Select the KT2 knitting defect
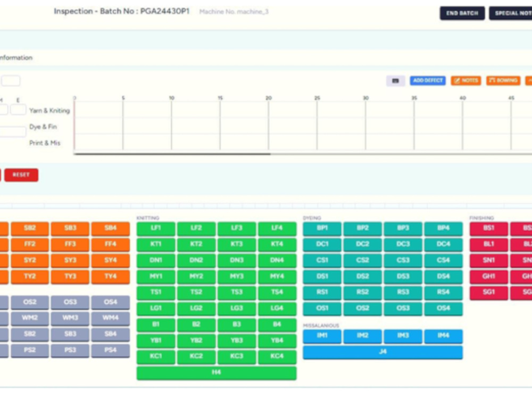 point(196,244)
